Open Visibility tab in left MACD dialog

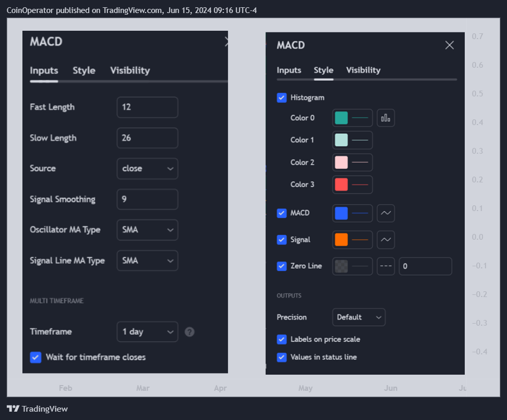coord(130,70)
